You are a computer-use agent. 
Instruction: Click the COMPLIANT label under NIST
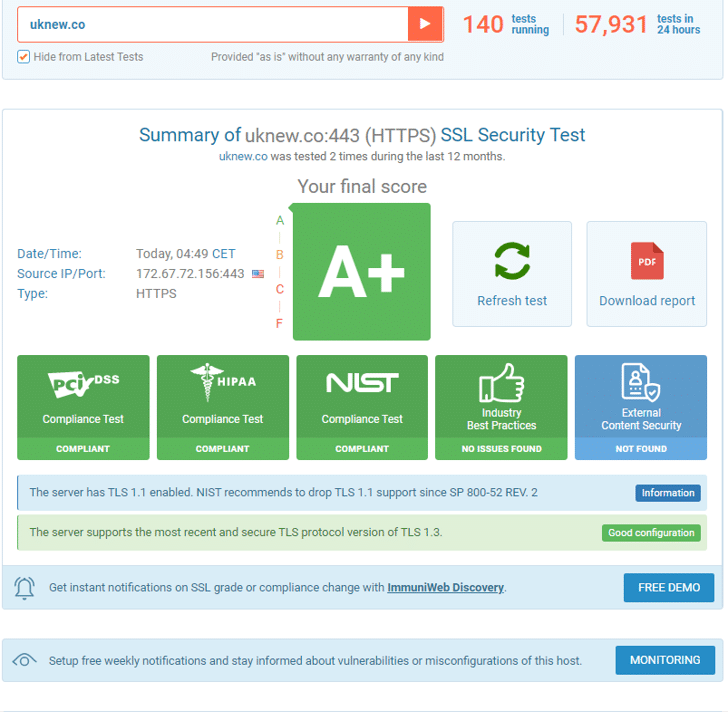pos(362,449)
